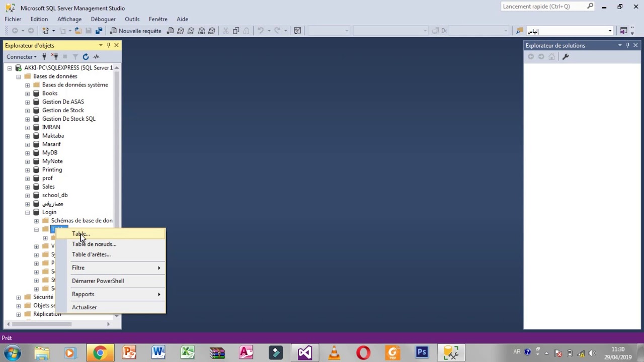Open Explorateur d'objets window position dropdown arrow

[101, 45]
